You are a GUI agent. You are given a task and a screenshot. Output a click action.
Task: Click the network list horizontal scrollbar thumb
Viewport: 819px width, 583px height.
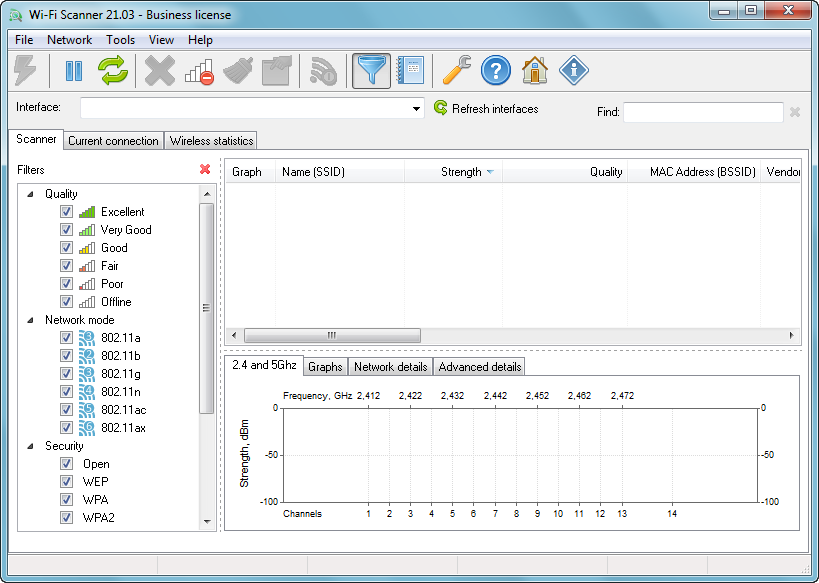tap(332, 335)
